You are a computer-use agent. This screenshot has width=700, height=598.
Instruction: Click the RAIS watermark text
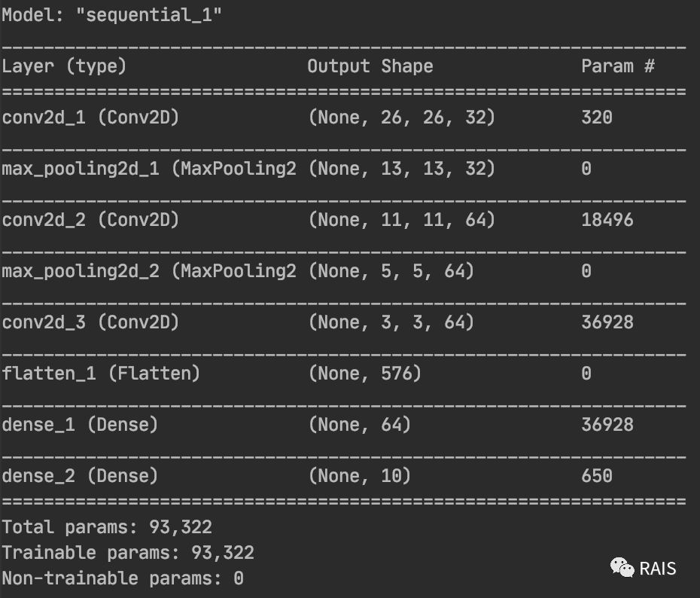click(658, 568)
